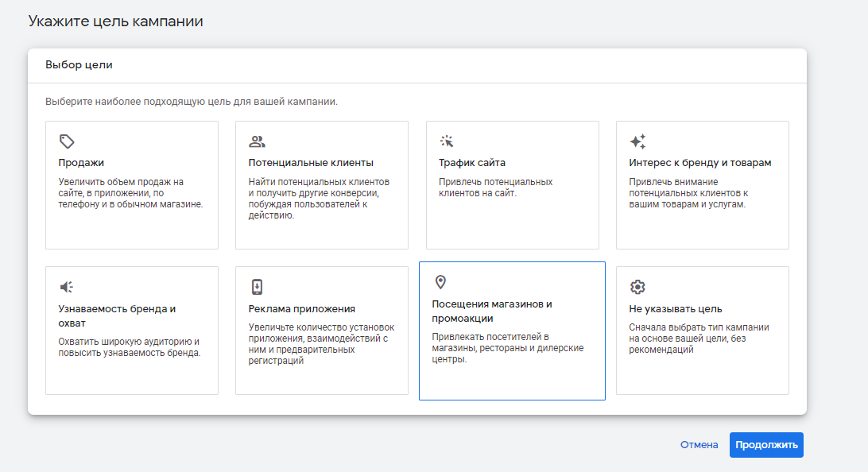
Task: Click the phone download icon for Реклама приложения
Action: tap(257, 287)
